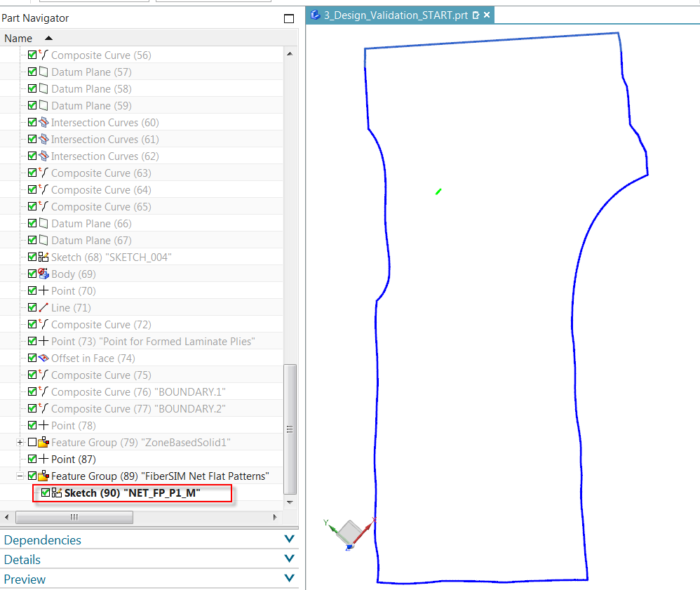The image size is (700, 590).
Task: Expand Feature Group (79) "ZoneBasedSolid1" tree node
Action: tap(20, 442)
